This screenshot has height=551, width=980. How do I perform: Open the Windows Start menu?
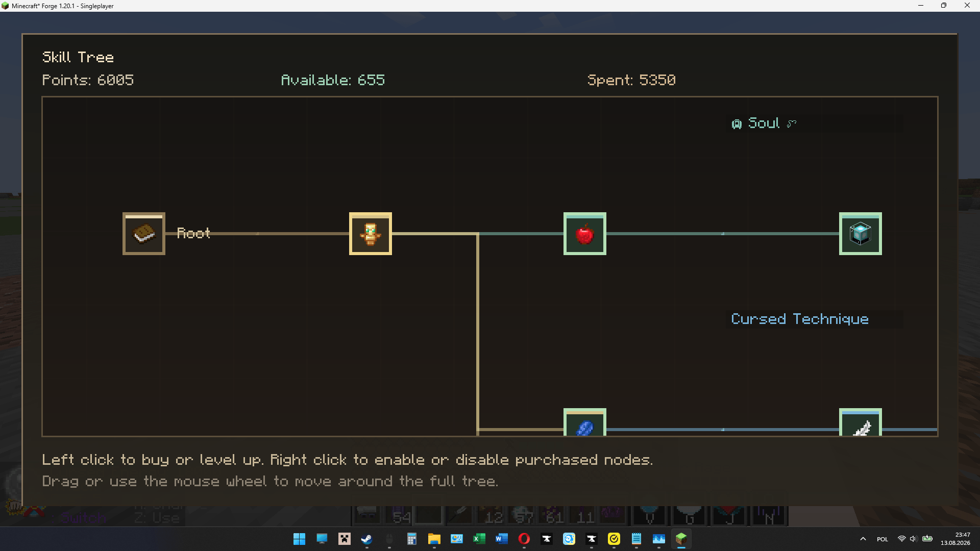299,539
